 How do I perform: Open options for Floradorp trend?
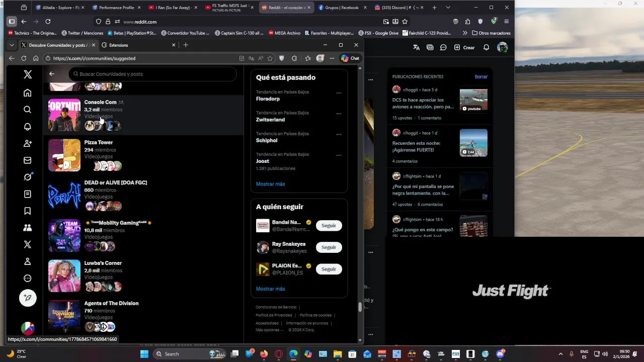(x=339, y=93)
